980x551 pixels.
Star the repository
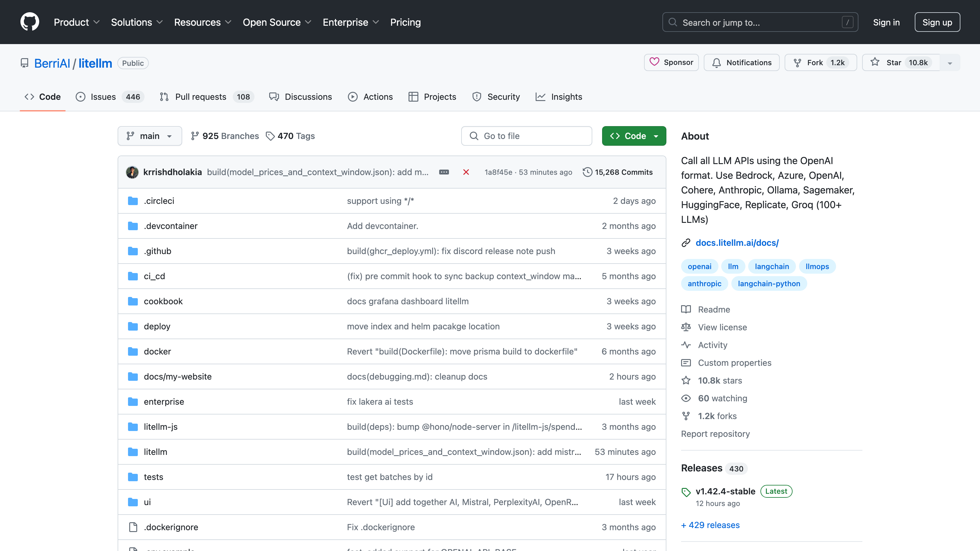(900, 62)
